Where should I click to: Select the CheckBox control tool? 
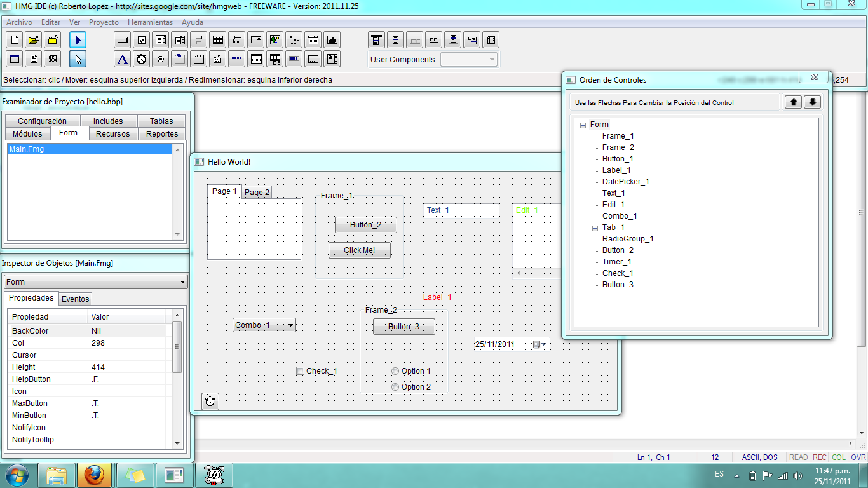click(x=141, y=39)
